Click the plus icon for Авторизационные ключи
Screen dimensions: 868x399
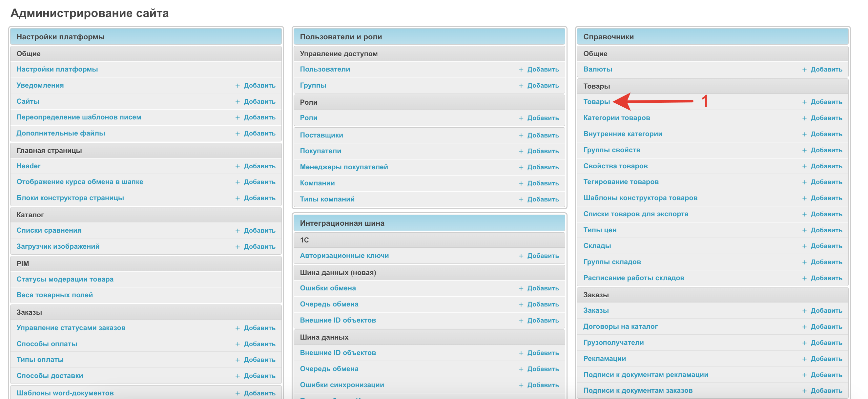(521, 256)
